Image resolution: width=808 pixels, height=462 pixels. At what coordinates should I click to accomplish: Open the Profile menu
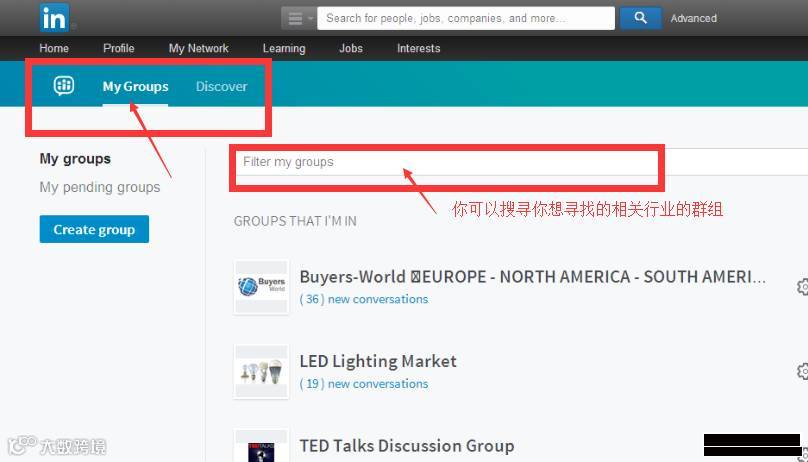tap(119, 48)
